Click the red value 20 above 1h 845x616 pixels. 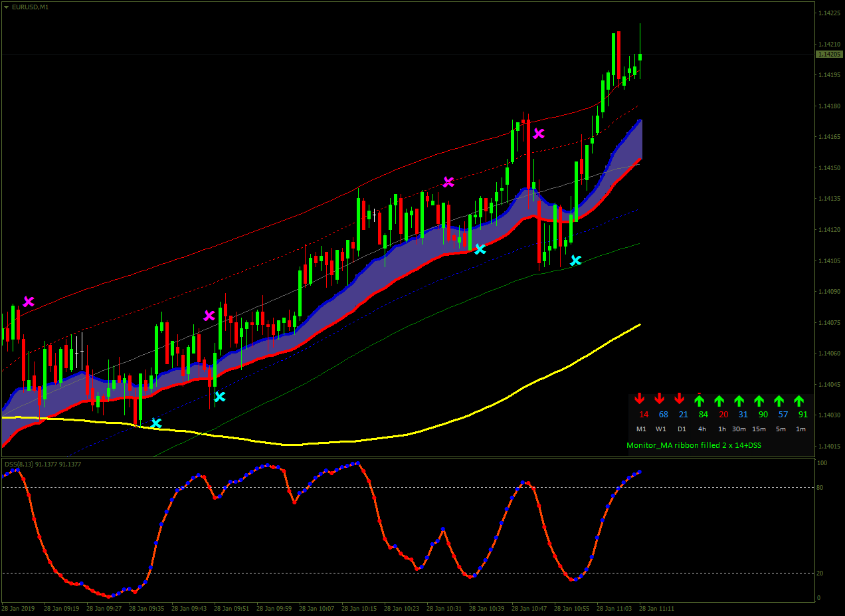pyautogui.click(x=723, y=415)
